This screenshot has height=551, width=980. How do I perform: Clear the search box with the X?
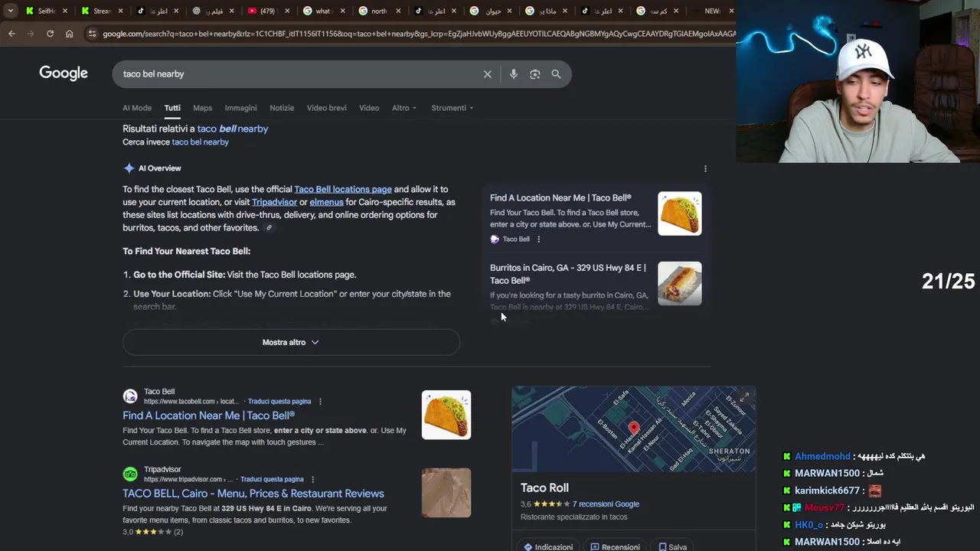point(487,74)
